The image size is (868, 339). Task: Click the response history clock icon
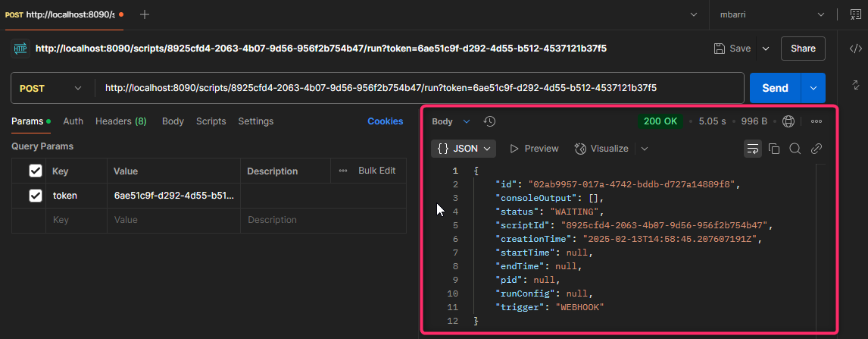489,121
